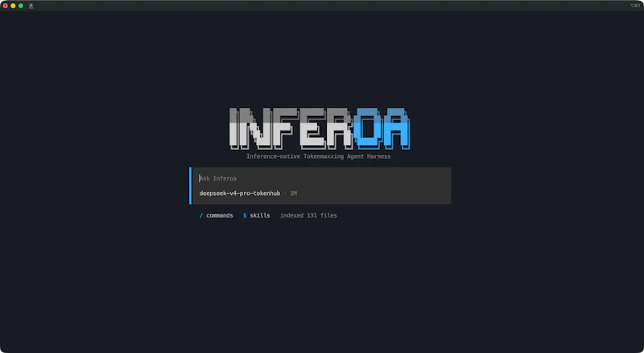Click the terminal icon in title bar
Image resolution: width=644 pixels, height=353 pixels.
[x=31, y=6]
